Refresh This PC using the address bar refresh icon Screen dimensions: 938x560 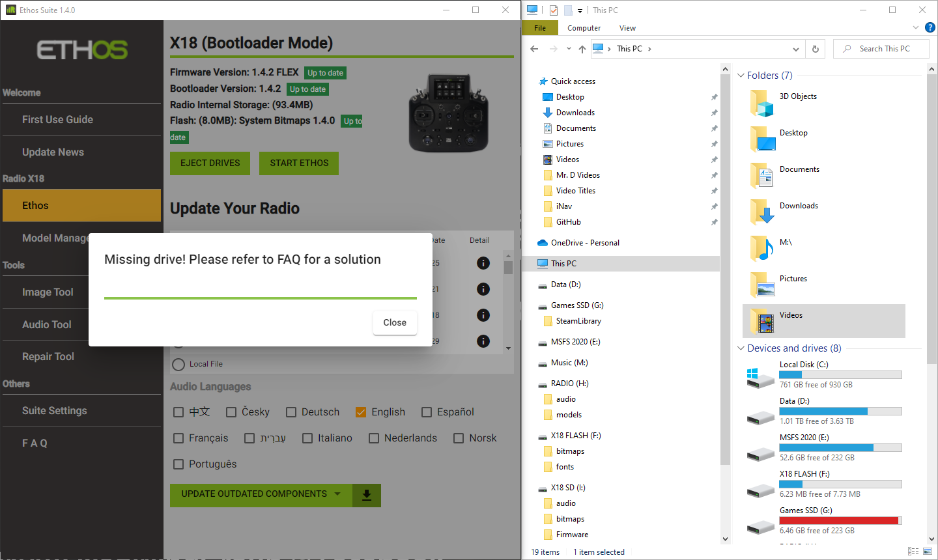[815, 48]
